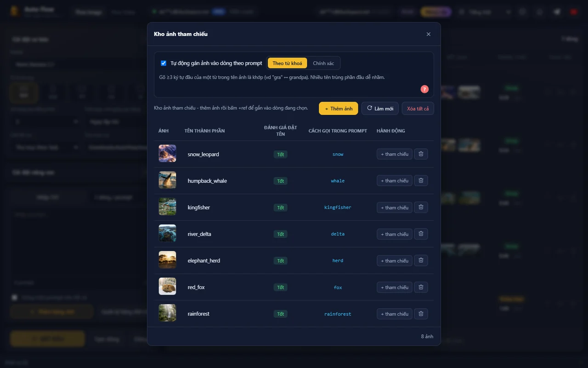
Task: Click the prompt keyword "herd"
Action: [338, 260]
